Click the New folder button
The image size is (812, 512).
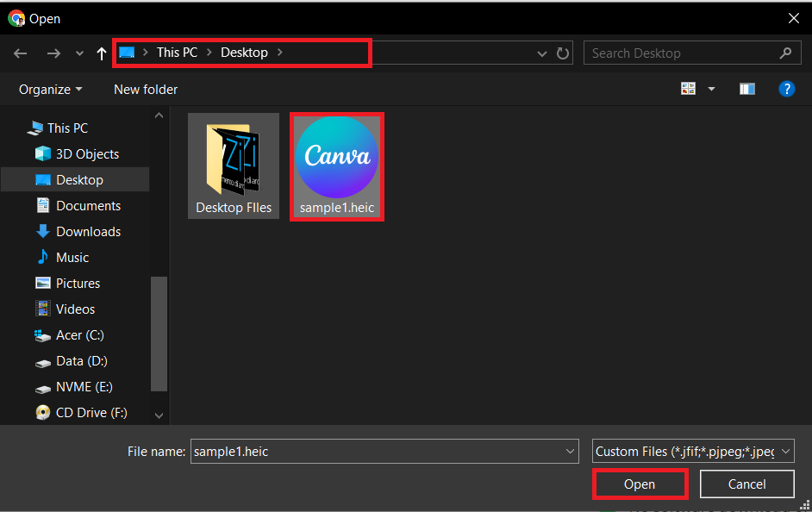(x=145, y=89)
